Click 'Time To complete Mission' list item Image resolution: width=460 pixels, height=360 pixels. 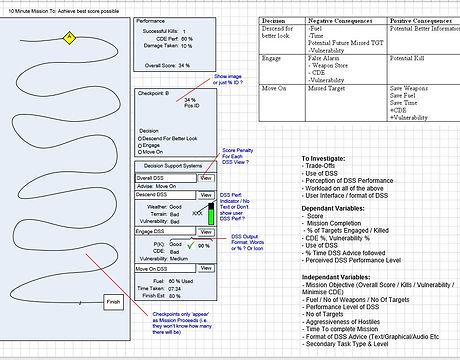click(x=340, y=329)
